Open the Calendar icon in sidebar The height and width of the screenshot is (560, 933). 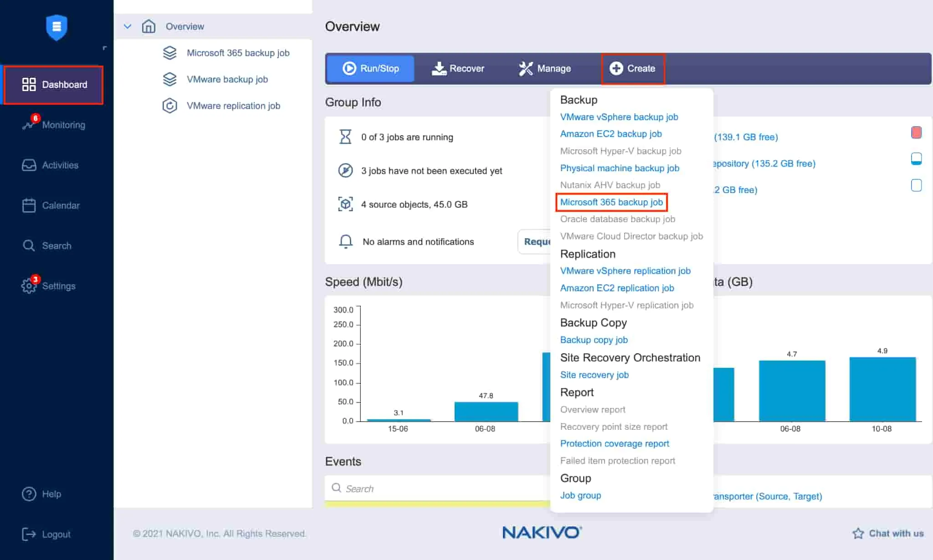click(29, 205)
